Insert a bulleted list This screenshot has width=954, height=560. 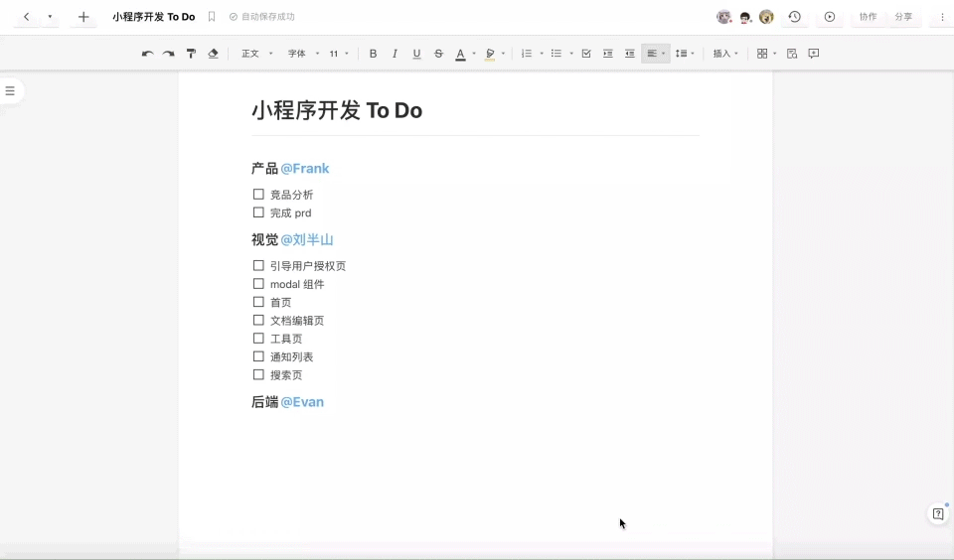click(556, 54)
